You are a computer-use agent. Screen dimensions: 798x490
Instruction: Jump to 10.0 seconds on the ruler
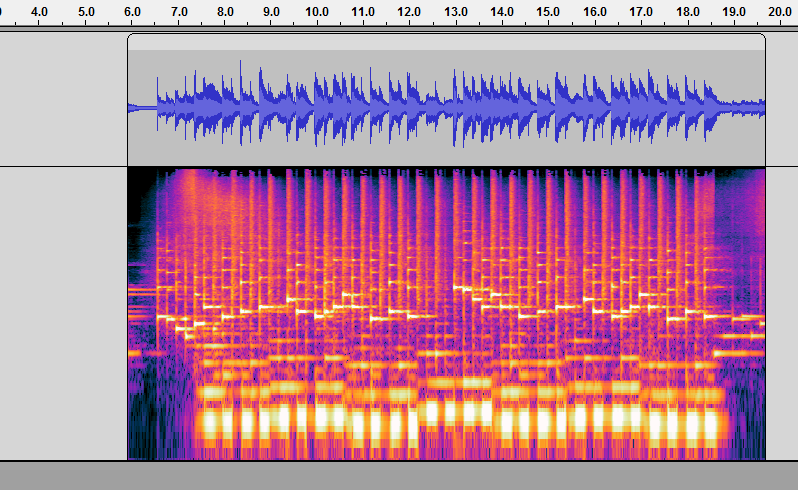(x=317, y=12)
